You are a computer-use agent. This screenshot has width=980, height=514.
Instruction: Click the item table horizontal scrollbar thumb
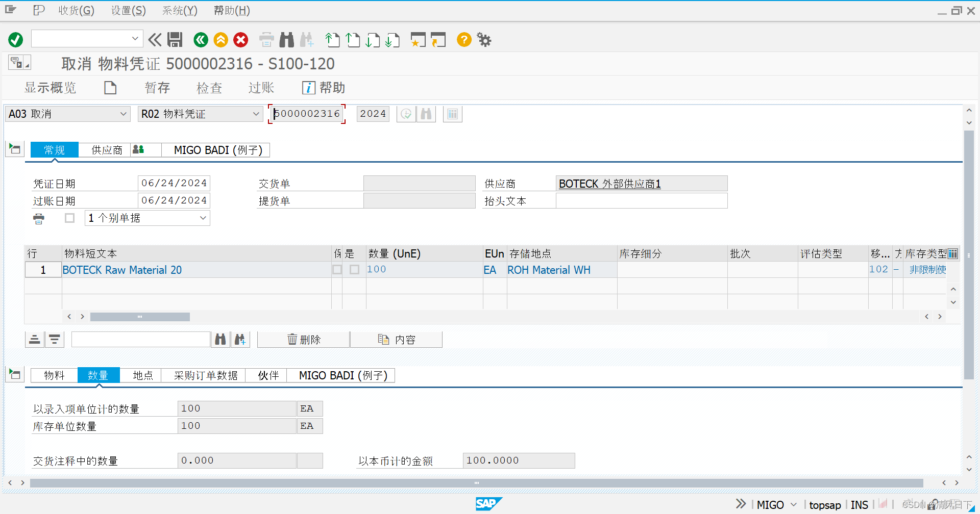click(140, 317)
